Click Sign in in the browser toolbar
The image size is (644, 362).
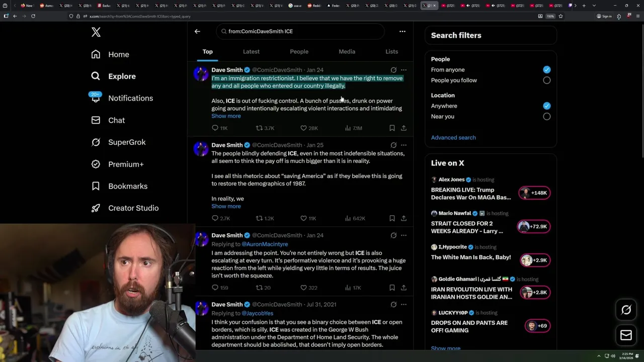[x=604, y=16]
